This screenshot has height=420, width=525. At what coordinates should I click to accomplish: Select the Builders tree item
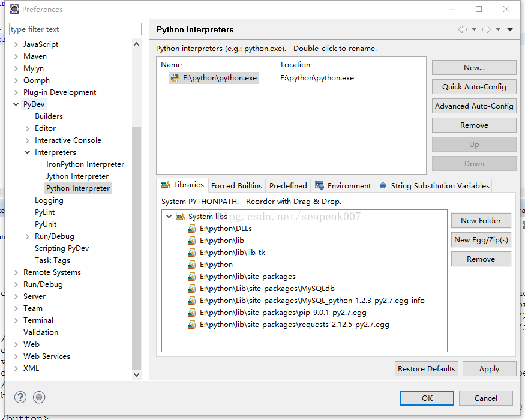49,116
